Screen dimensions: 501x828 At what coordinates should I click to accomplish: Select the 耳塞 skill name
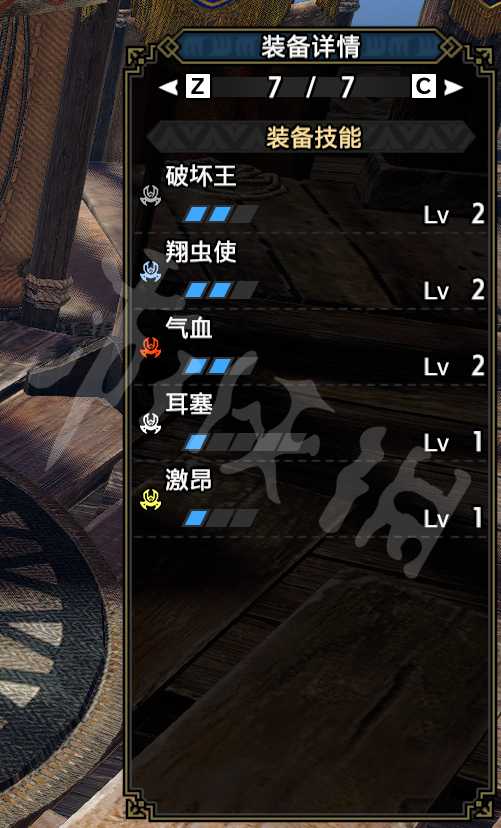pyautogui.click(x=189, y=404)
